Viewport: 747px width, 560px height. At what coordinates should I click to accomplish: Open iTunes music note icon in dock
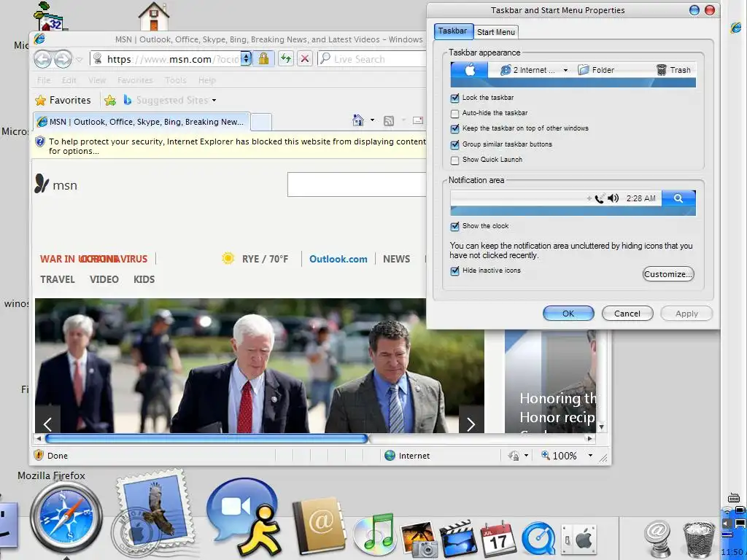375,534
